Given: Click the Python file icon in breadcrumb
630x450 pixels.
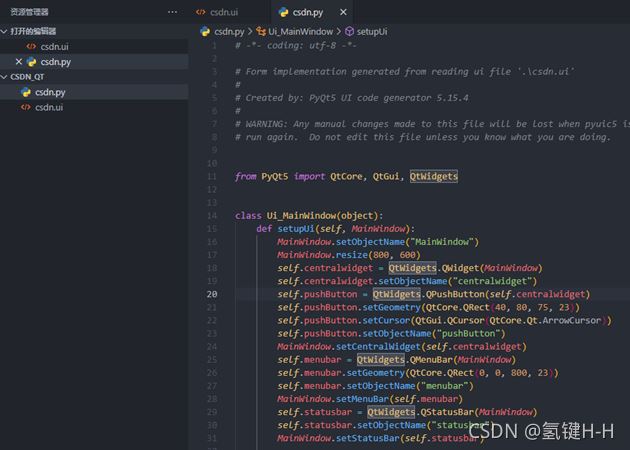Looking at the screenshot, I should point(207,31).
